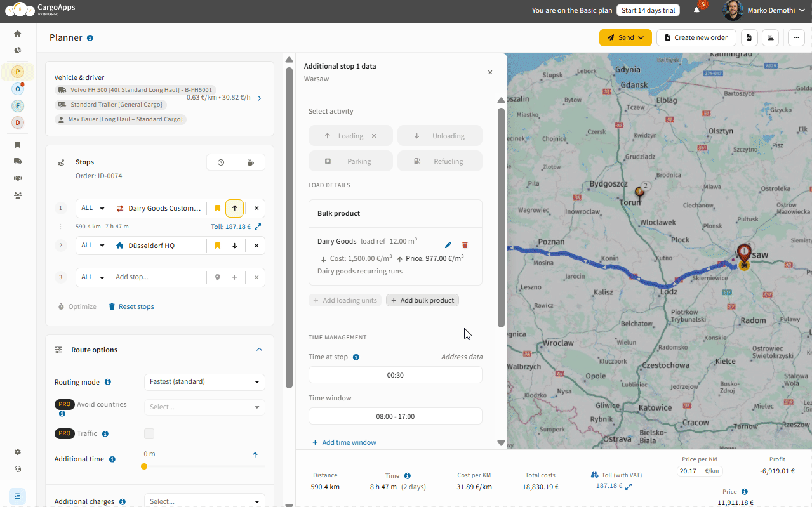
Task: Click the Additional time slider handle
Action: (144, 466)
